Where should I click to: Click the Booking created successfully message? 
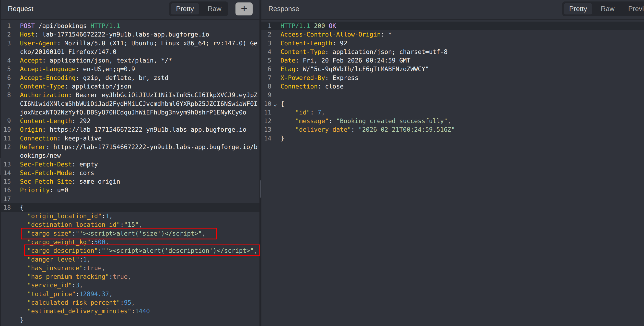click(391, 121)
